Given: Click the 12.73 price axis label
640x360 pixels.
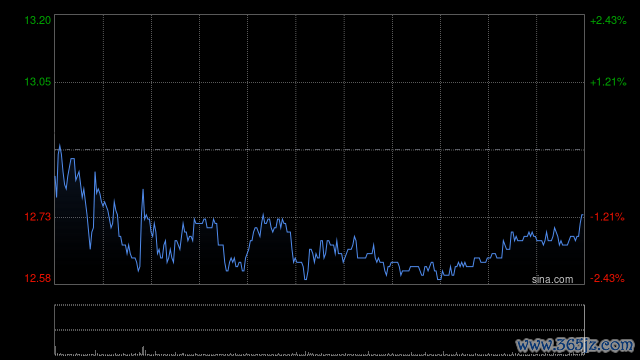Looking at the screenshot, I should pos(38,217).
